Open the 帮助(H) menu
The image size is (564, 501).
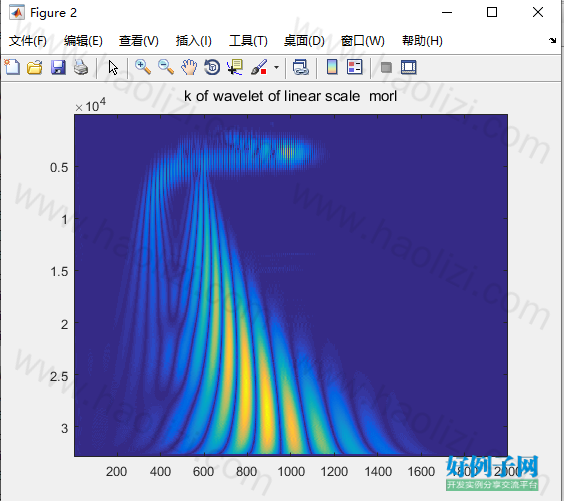422,41
